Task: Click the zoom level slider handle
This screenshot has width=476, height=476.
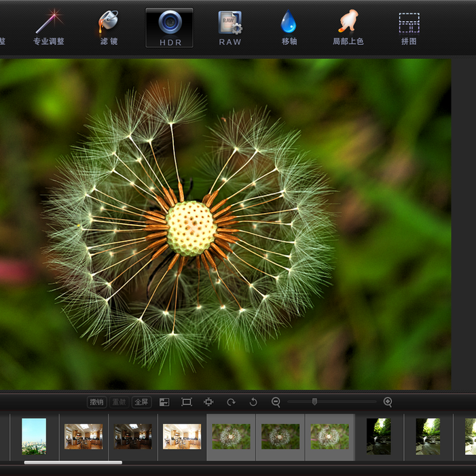Action: point(314,401)
